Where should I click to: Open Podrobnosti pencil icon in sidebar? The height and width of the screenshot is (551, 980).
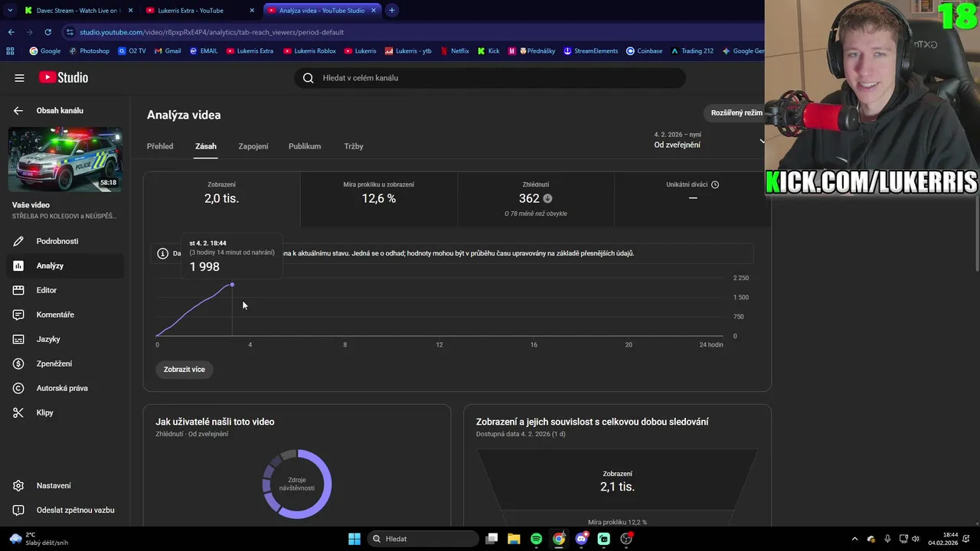pos(18,241)
